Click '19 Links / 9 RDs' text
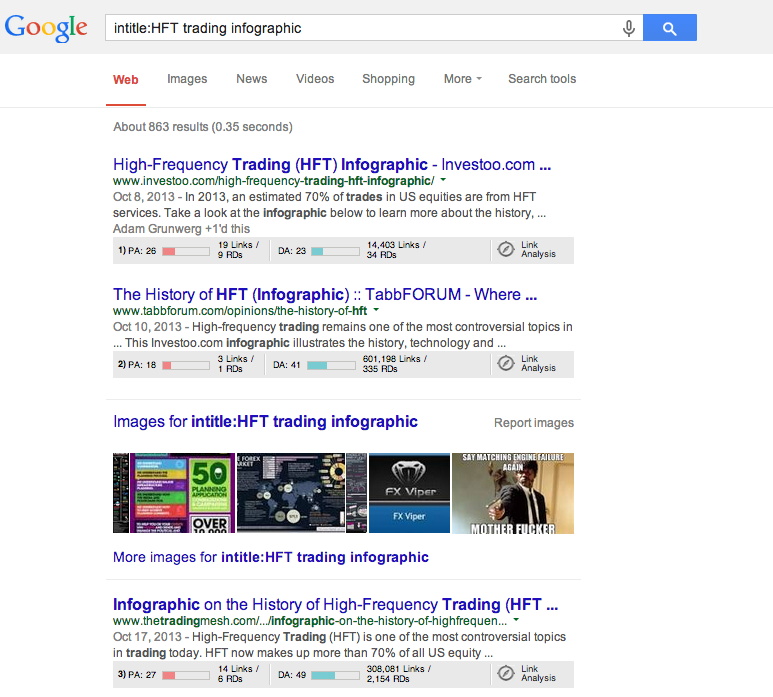This screenshot has height=697, width=773. [x=238, y=250]
